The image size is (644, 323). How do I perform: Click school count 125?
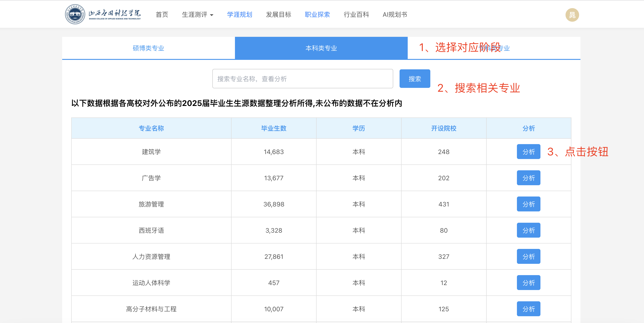pos(444,309)
